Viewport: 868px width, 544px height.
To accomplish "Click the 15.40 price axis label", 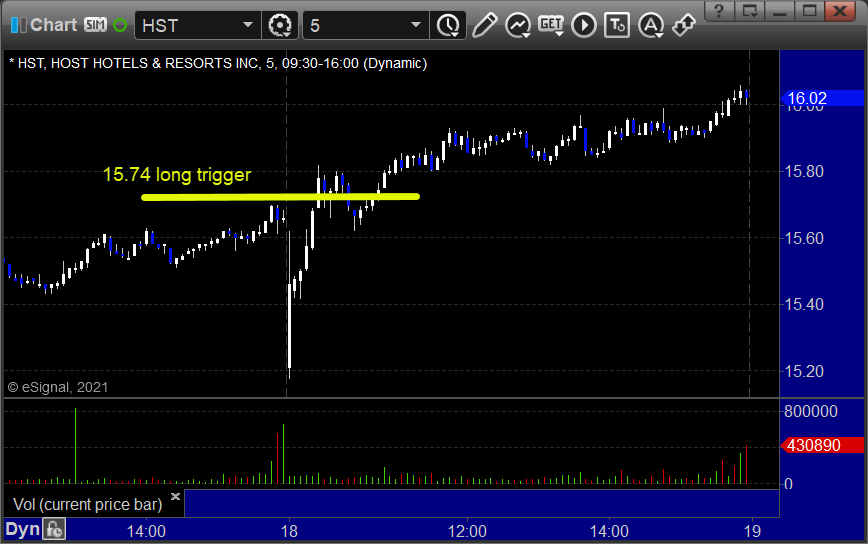I will 804,304.
